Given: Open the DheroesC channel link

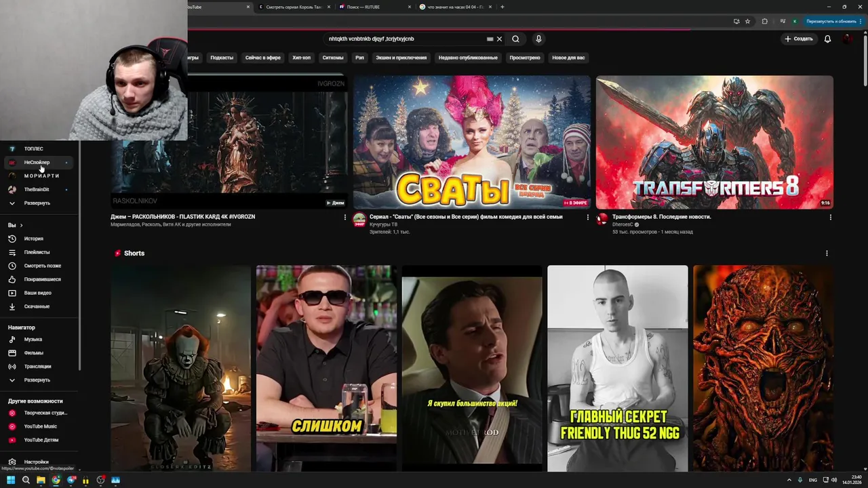Looking at the screenshot, I should (624, 224).
